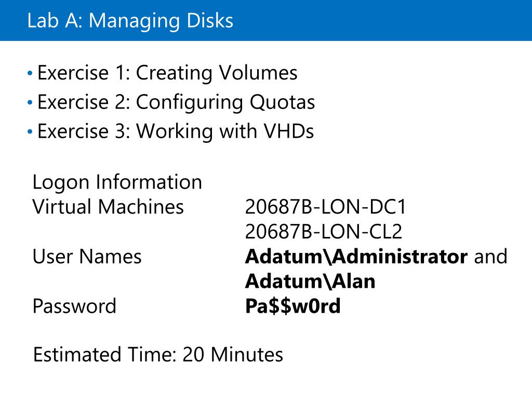The height and width of the screenshot is (399, 532).
Task: Select Exercise 3: Working with VHDs text
Action: click(x=176, y=131)
